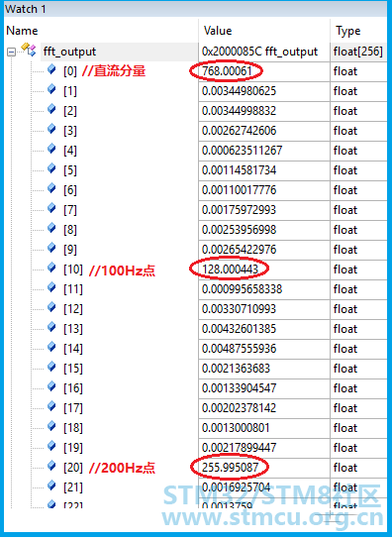Select the value 768.00061

(227, 71)
